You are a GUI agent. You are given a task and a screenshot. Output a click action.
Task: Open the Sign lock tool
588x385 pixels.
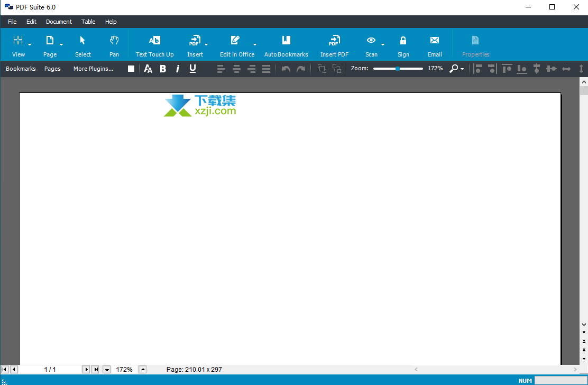(403, 46)
